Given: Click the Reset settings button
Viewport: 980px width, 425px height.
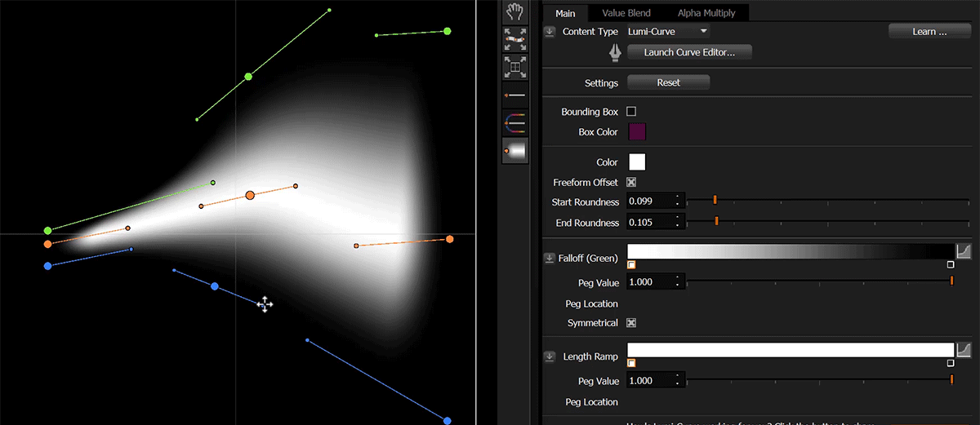Looking at the screenshot, I should pyautogui.click(x=668, y=82).
